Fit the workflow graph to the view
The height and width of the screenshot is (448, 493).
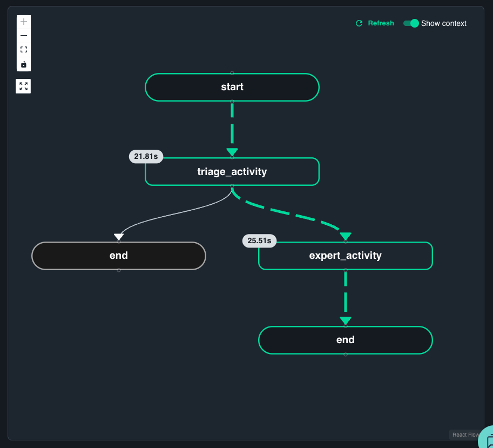pos(23,49)
